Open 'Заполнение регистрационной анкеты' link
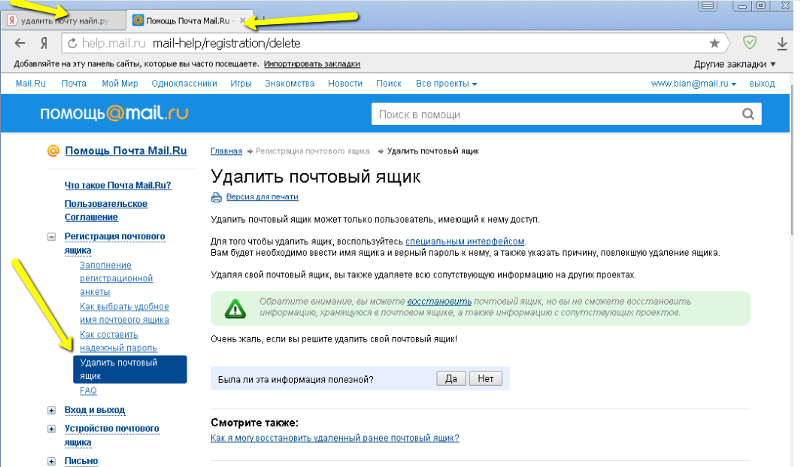 point(116,279)
